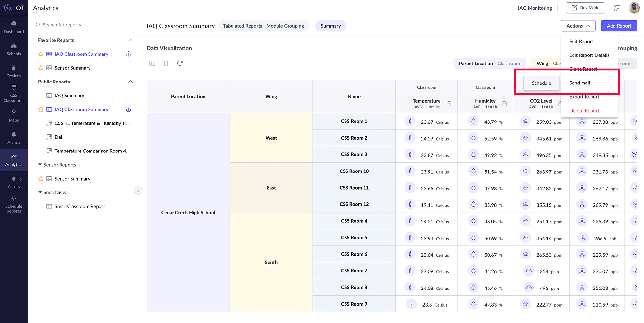Click the column settings icon above table
Viewport: 644px width, 323px height.
pos(152,64)
